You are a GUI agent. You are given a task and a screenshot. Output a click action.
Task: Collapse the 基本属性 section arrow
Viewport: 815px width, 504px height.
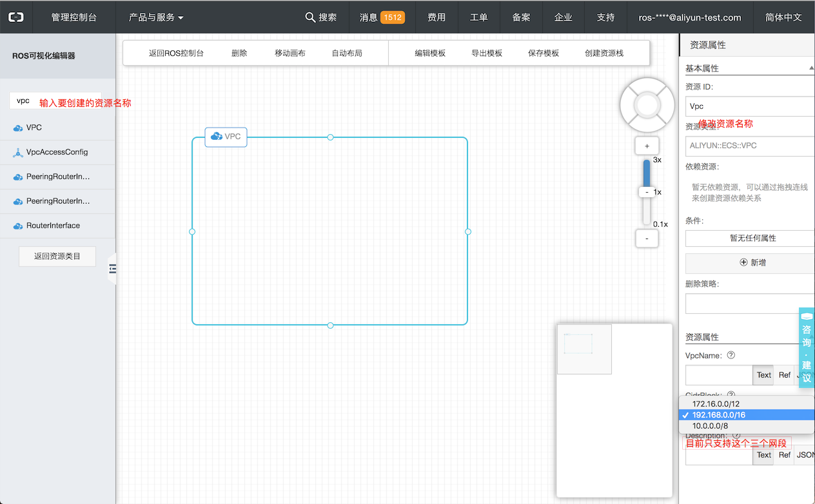point(811,68)
